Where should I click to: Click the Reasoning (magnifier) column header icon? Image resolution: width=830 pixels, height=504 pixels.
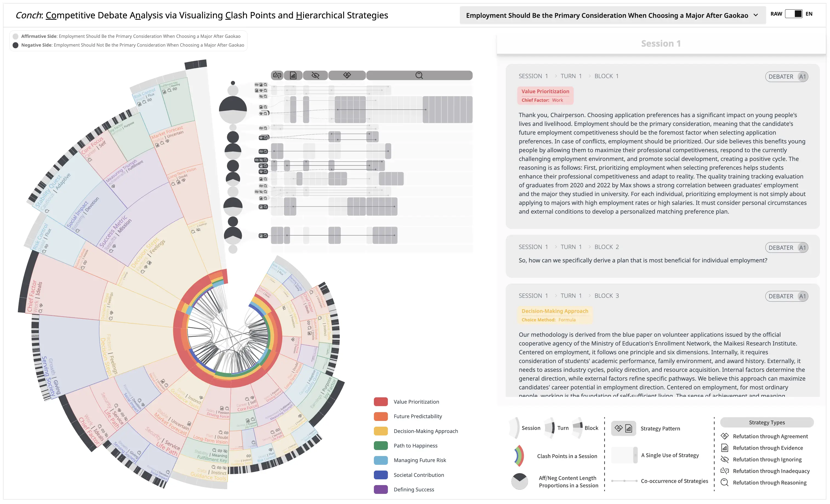(419, 75)
